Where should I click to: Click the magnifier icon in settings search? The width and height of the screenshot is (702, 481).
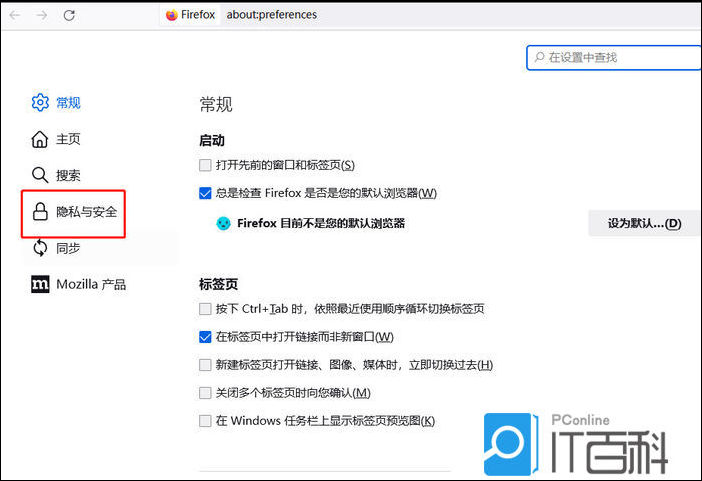coord(539,57)
